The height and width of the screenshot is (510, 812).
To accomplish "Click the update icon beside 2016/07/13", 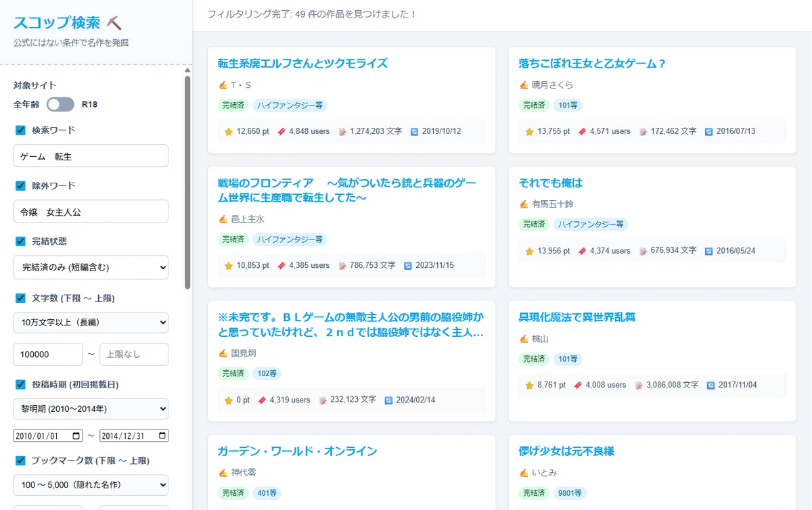I will coord(708,131).
